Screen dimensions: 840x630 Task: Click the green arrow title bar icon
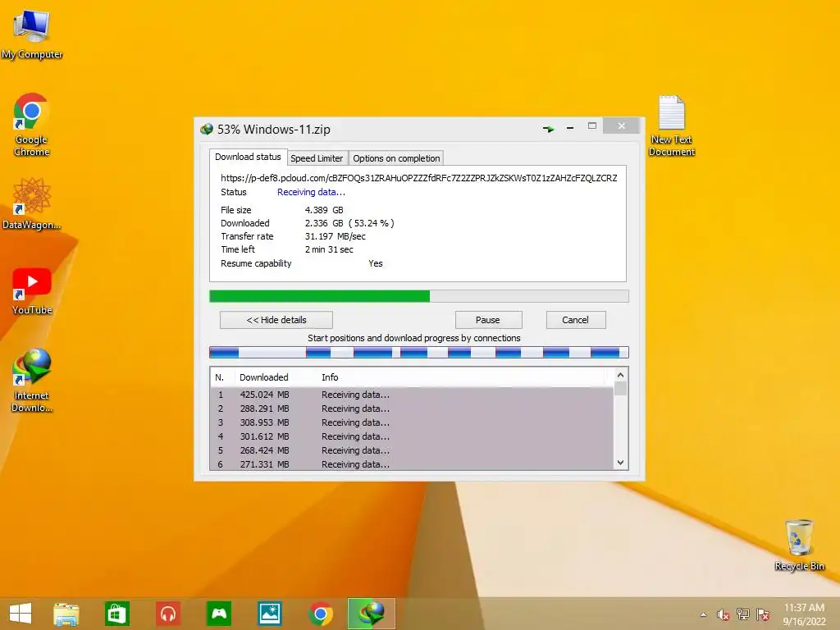click(x=549, y=129)
